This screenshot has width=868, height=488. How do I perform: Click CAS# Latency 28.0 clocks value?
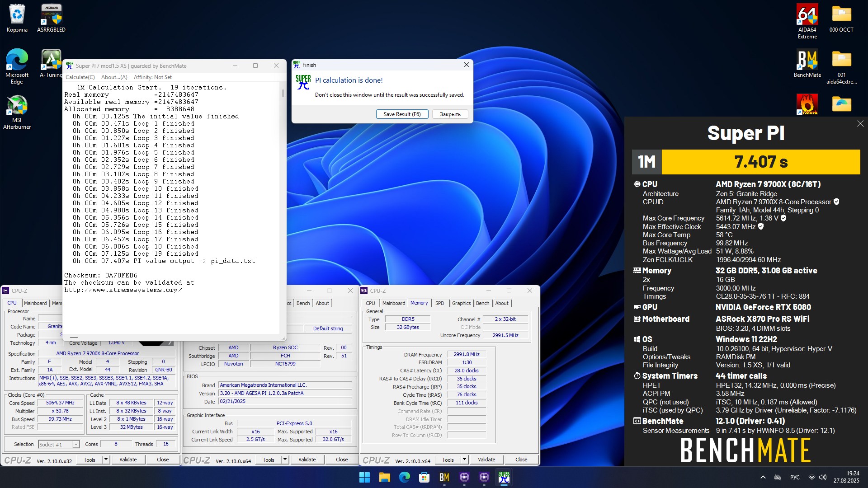[467, 371]
